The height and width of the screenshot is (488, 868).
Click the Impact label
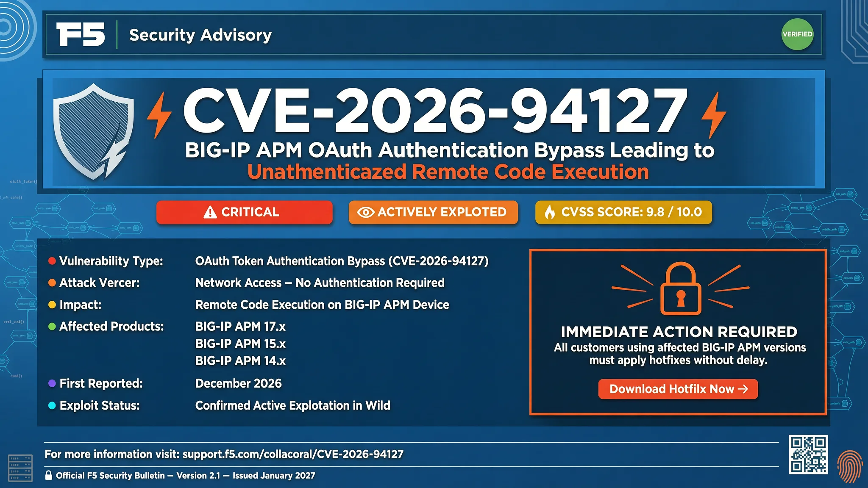click(81, 305)
